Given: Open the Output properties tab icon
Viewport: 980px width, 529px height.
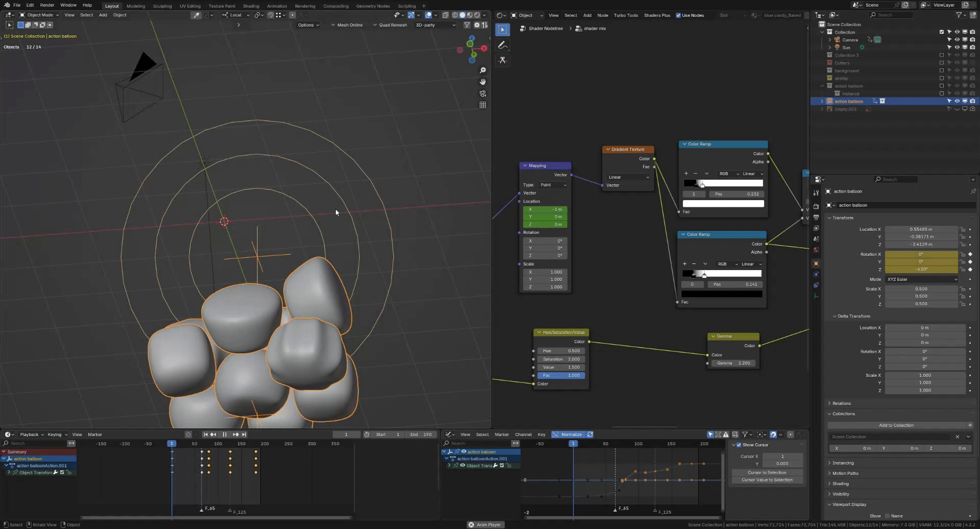Looking at the screenshot, I should click(x=816, y=218).
